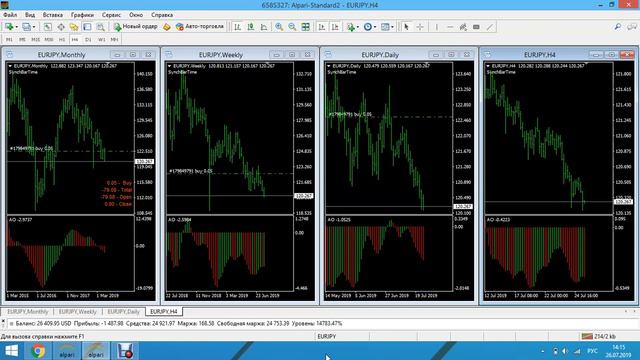This screenshot has height=360, width=640.
Task: Open the Сервис menu
Action: 111,15
